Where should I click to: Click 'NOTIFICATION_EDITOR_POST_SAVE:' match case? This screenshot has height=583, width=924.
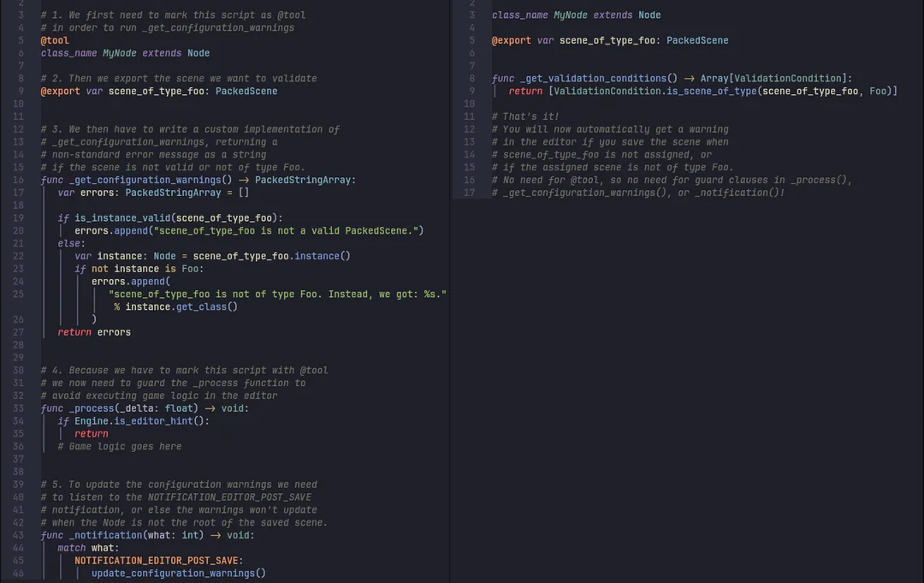[159, 561]
